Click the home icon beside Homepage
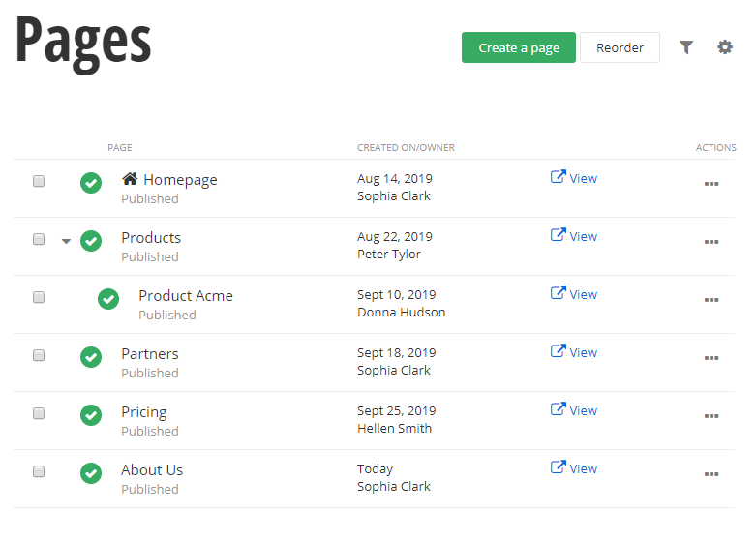 pyautogui.click(x=130, y=179)
